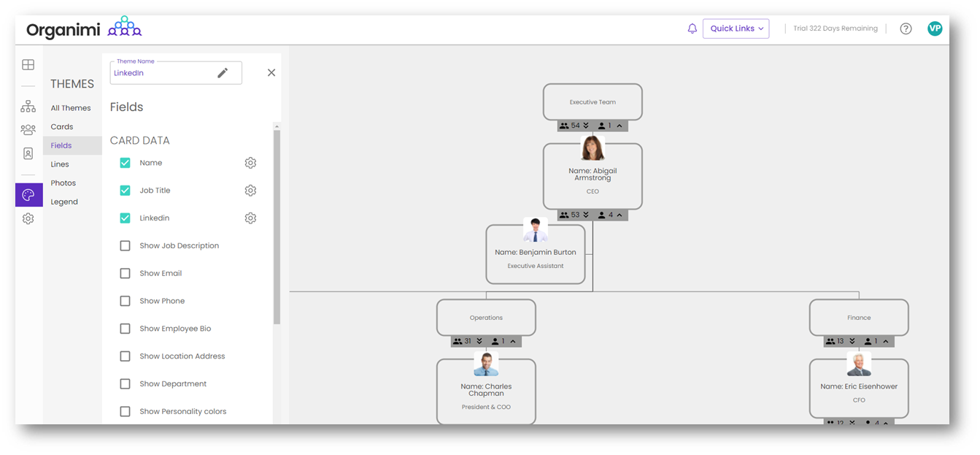This screenshot has width=980, height=455.
Task: Click the Fields panel vertical scrollbar
Action: pyautogui.click(x=277, y=226)
